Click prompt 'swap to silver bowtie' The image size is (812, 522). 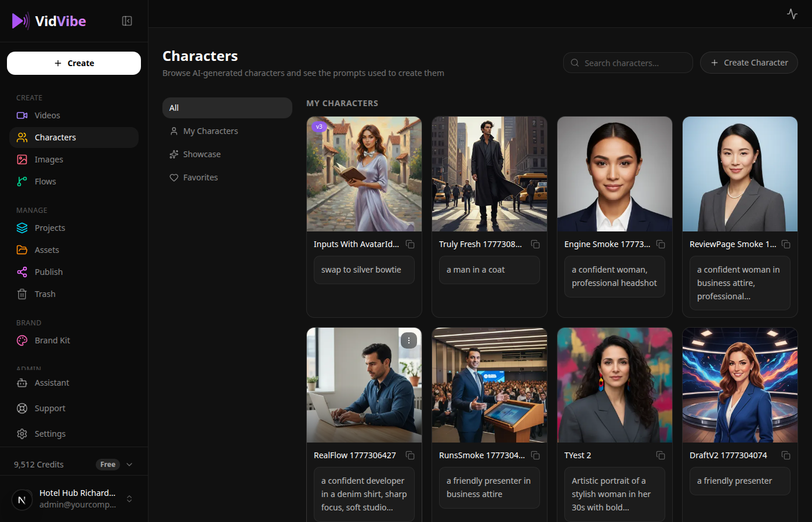coord(364,270)
